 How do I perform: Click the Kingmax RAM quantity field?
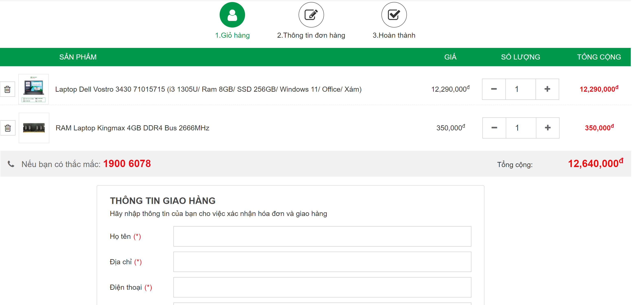[521, 128]
